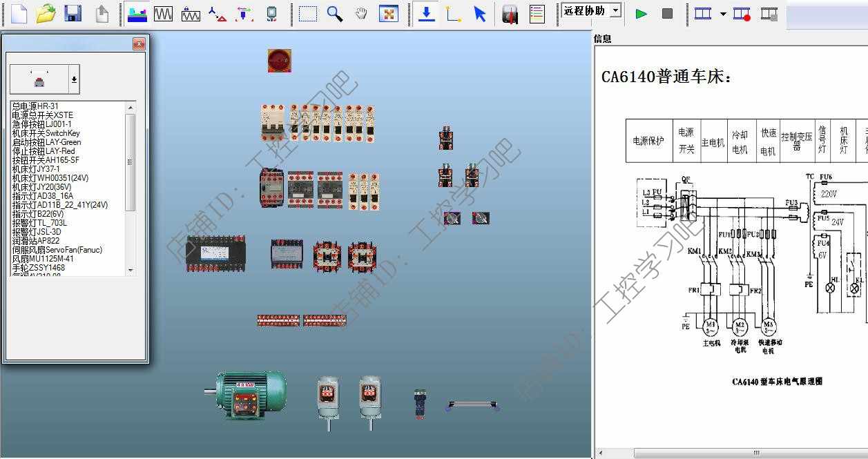Select 机床灯JY20(36V) list item
The image size is (868, 459).
41,187
